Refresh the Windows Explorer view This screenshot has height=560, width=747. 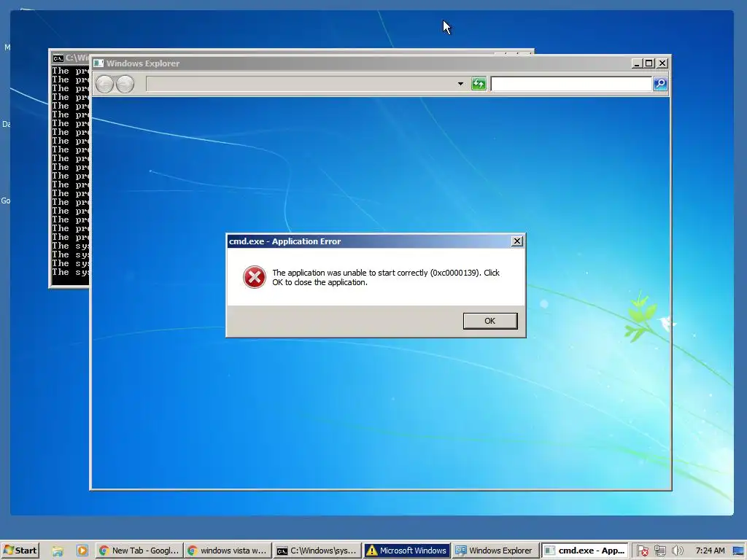pos(479,84)
